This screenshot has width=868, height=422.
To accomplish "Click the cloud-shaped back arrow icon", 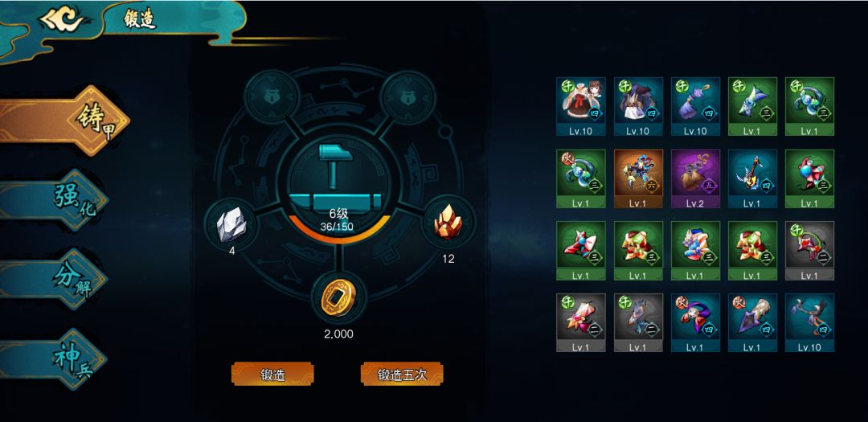I will [x=61, y=20].
